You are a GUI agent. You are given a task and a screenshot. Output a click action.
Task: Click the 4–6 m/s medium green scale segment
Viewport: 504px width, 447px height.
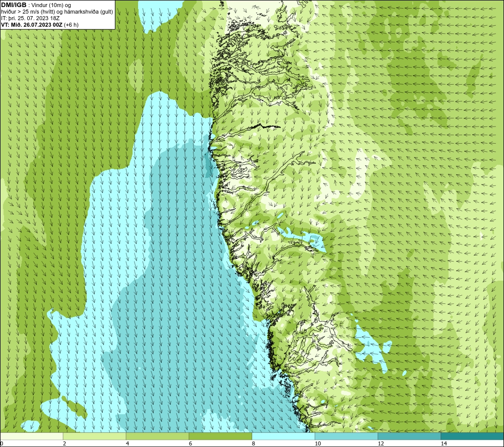click(157, 436)
